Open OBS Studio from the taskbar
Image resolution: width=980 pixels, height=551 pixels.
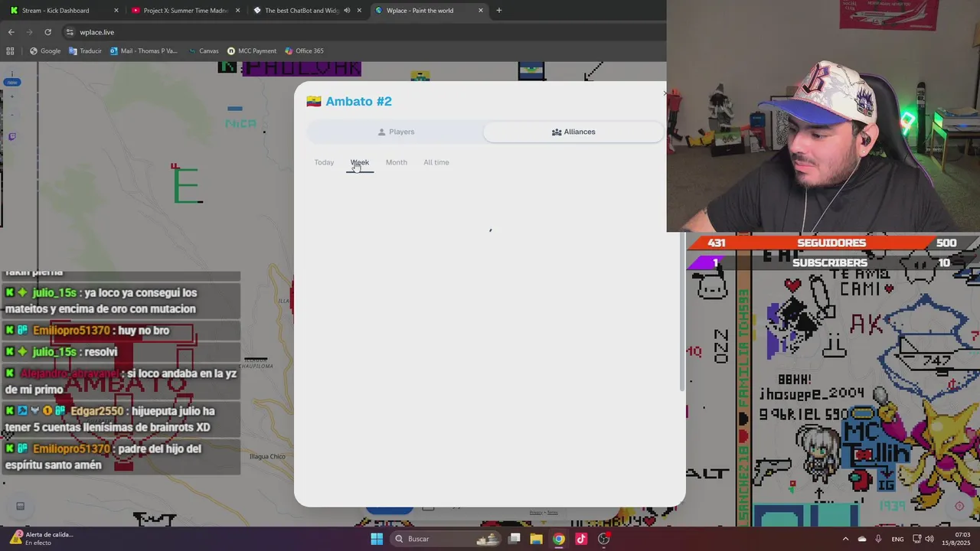click(603, 539)
